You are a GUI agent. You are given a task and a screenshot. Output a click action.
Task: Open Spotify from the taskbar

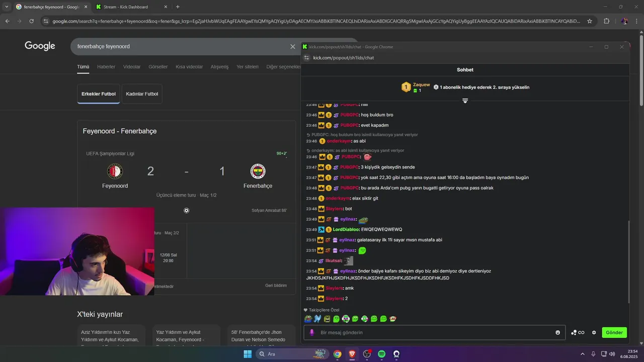(381, 354)
